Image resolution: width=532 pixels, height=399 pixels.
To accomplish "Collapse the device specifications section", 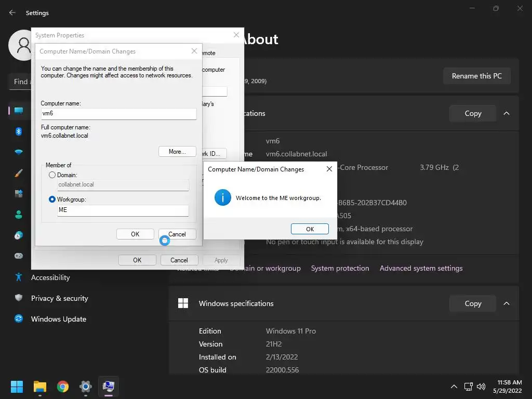I will (x=506, y=113).
